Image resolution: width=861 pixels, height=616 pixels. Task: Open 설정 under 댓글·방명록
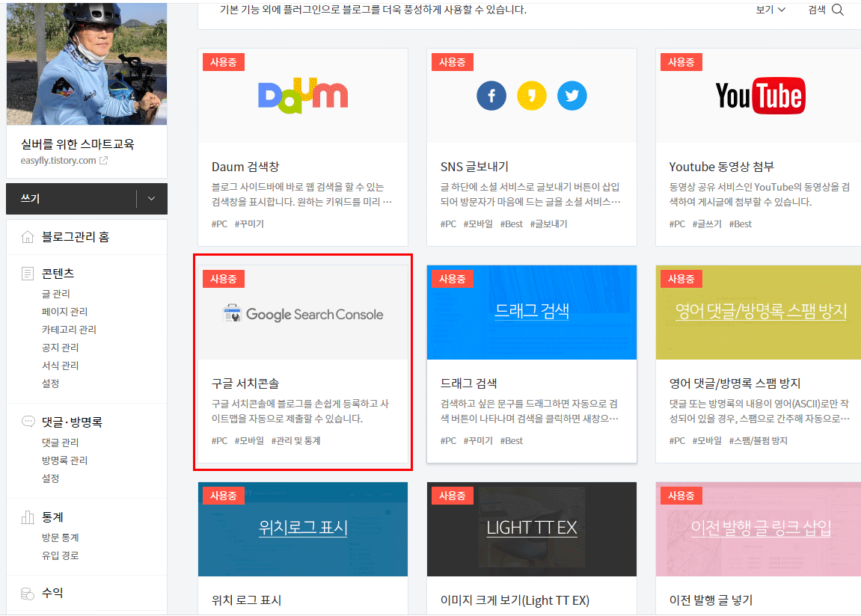[51, 478]
